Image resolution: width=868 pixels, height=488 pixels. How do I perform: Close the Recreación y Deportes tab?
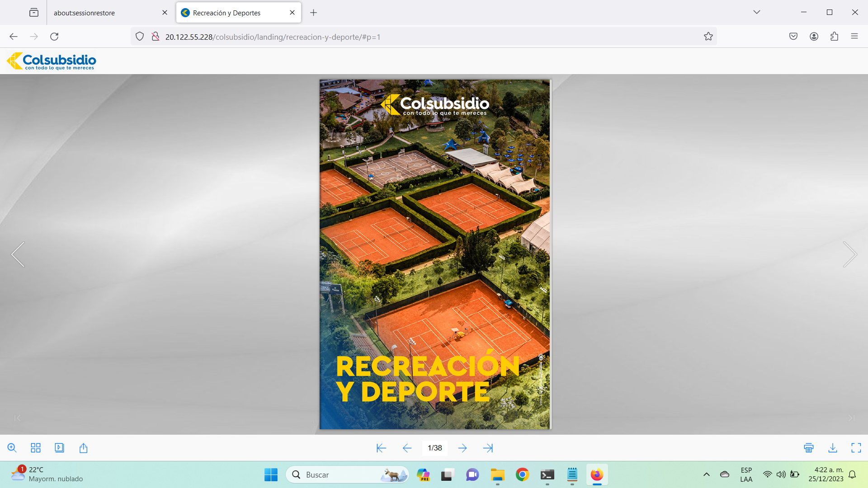292,13
